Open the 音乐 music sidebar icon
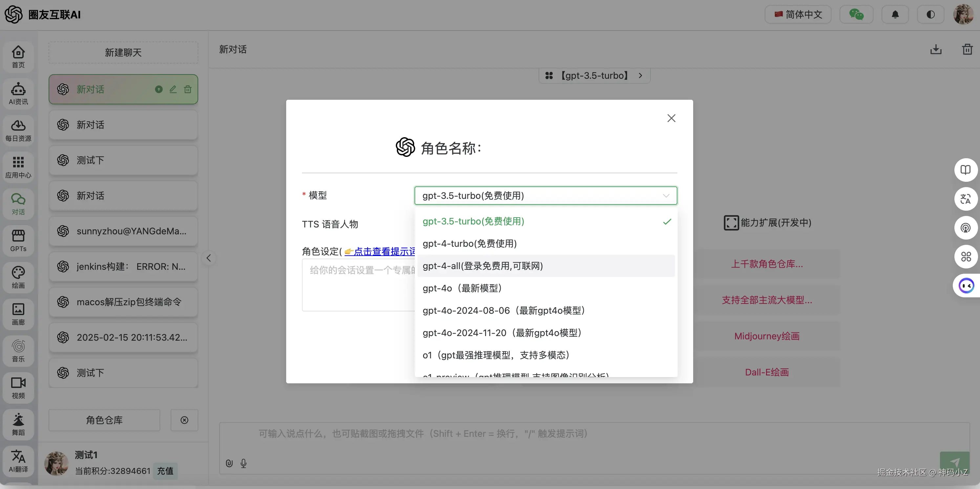Image resolution: width=980 pixels, height=489 pixels. pyautogui.click(x=18, y=351)
